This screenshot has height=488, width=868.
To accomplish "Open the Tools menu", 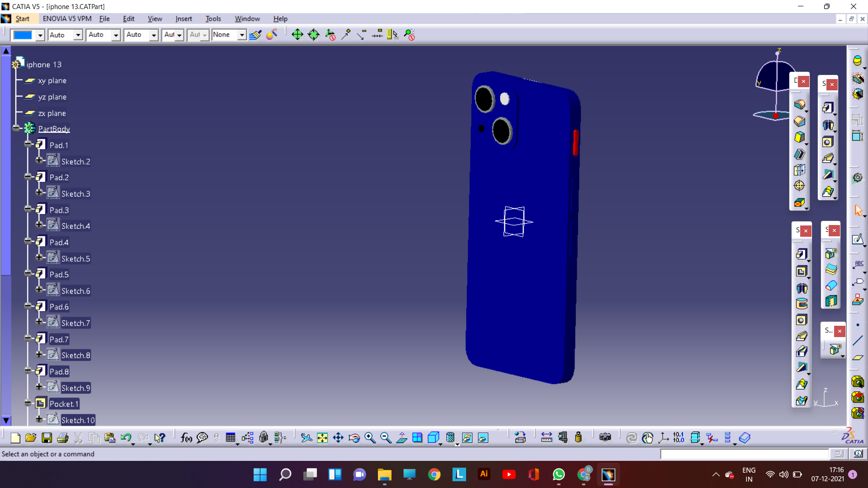I will click(213, 19).
